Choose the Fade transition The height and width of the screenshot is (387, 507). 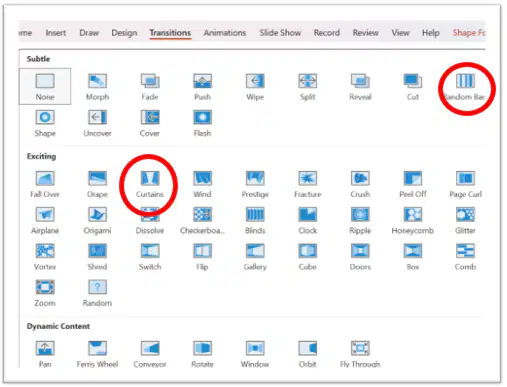(x=150, y=87)
